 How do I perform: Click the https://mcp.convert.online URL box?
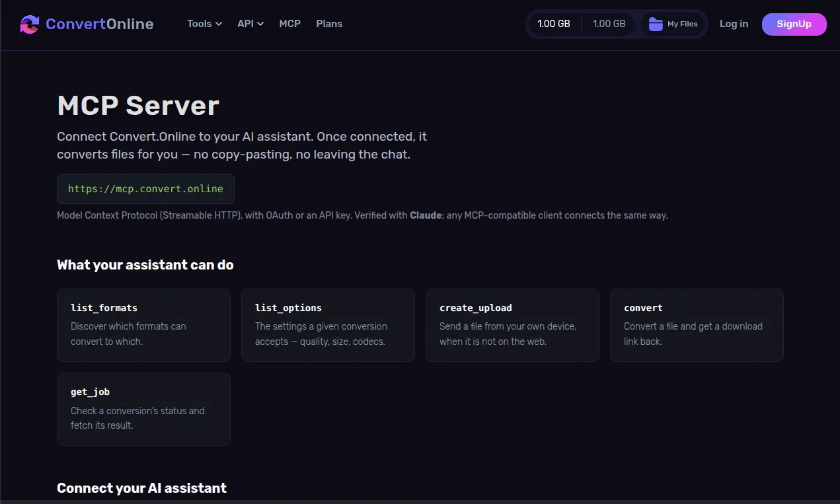145,189
